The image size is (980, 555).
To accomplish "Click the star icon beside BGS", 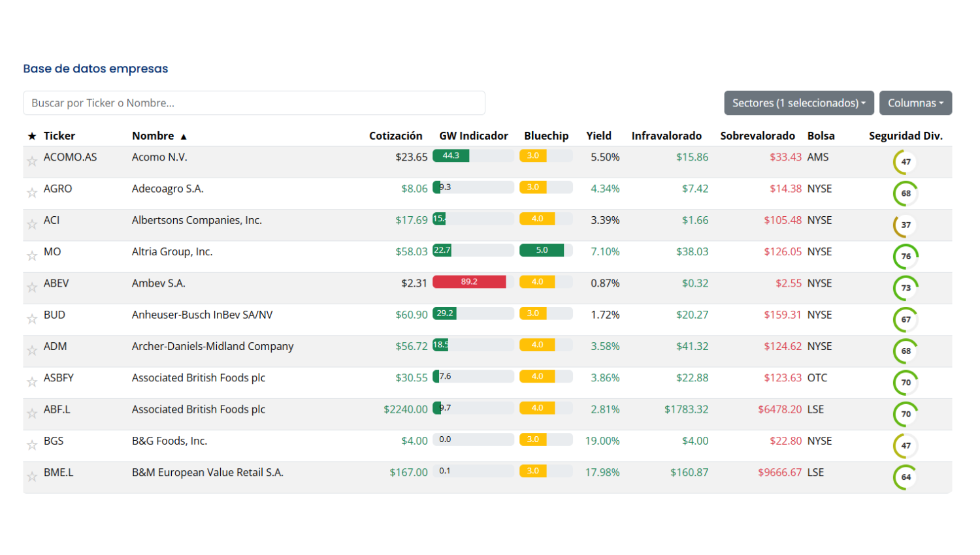I will coord(31,445).
